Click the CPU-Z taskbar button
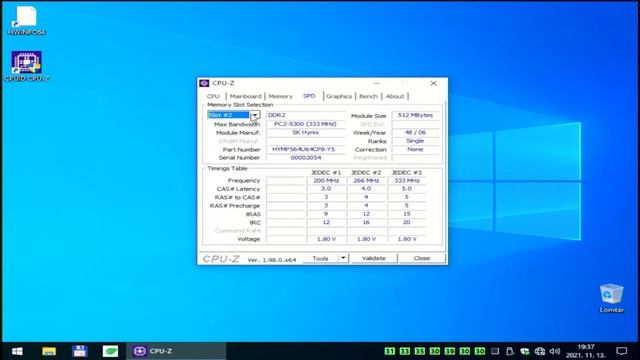This screenshot has width=640, height=360. 176,351
